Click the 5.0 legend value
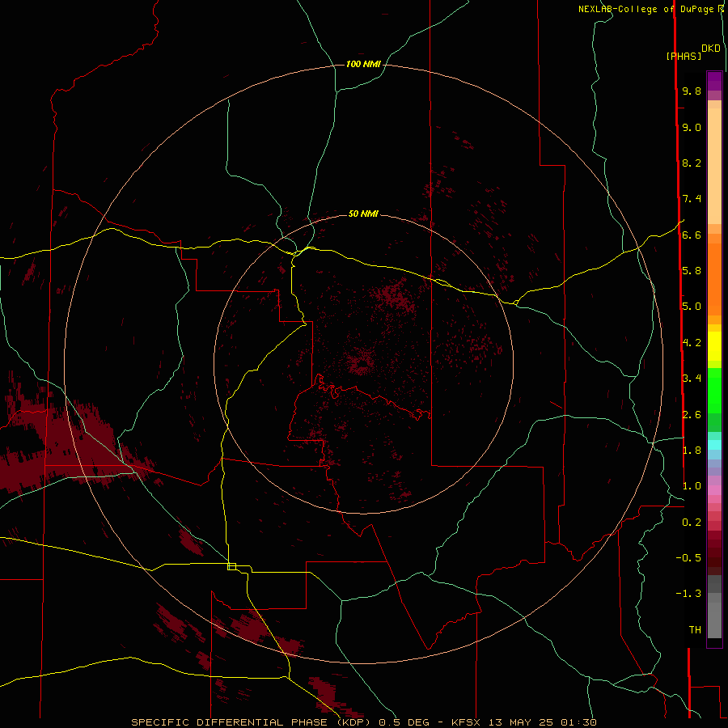The height and width of the screenshot is (728, 728). 692,307
